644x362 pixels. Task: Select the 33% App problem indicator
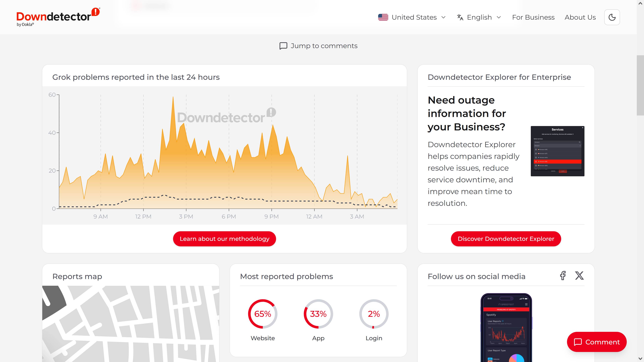318,320
